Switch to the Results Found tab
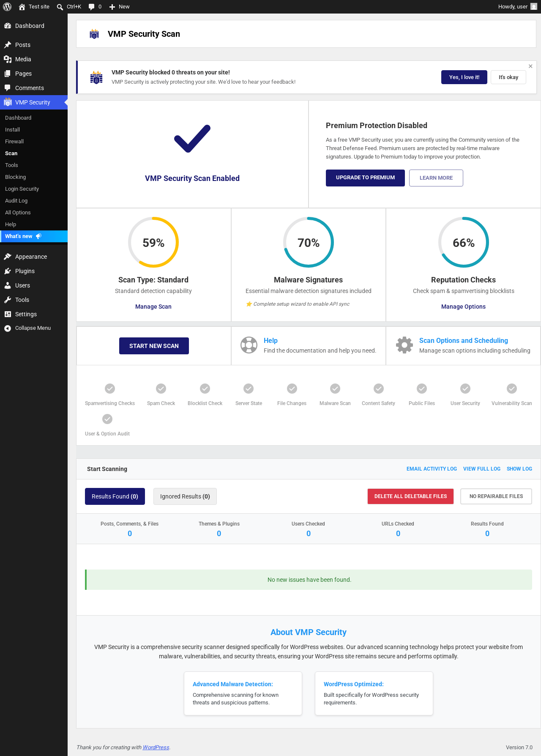Viewport: 541px width, 756px height. [x=115, y=496]
